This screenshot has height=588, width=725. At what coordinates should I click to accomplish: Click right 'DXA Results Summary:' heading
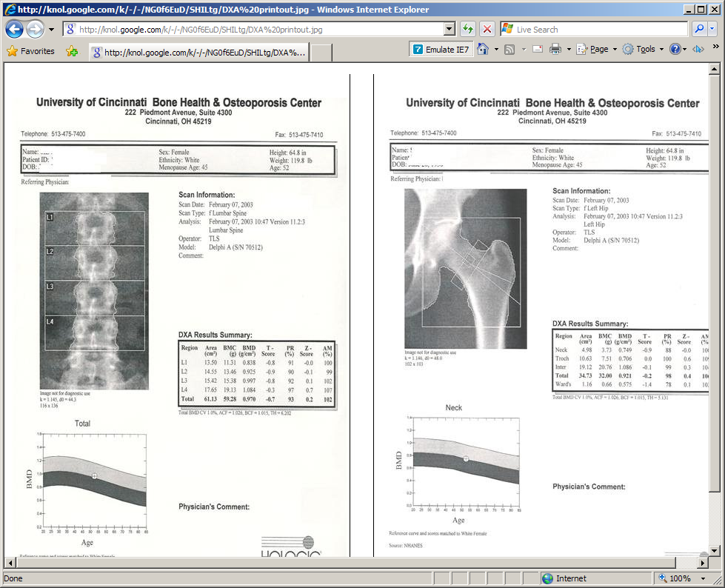tap(590, 324)
